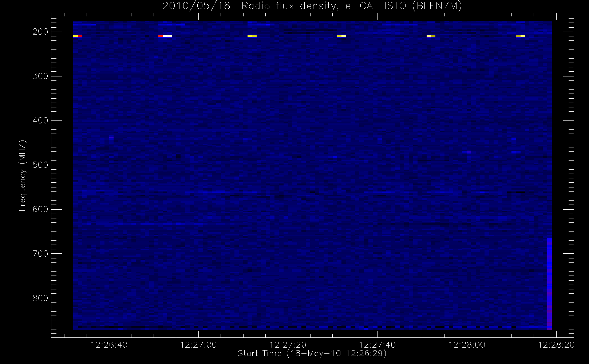Image resolution: width=589 pixels, height=364 pixels.
Task: Click the 'Frequency (MHz)' axis label
Action: 23,175
